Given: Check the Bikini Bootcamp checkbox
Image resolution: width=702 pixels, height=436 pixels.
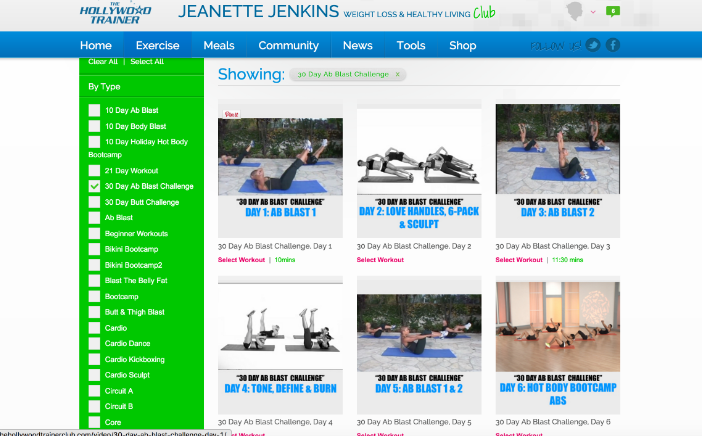Looking at the screenshot, I should tap(94, 249).
